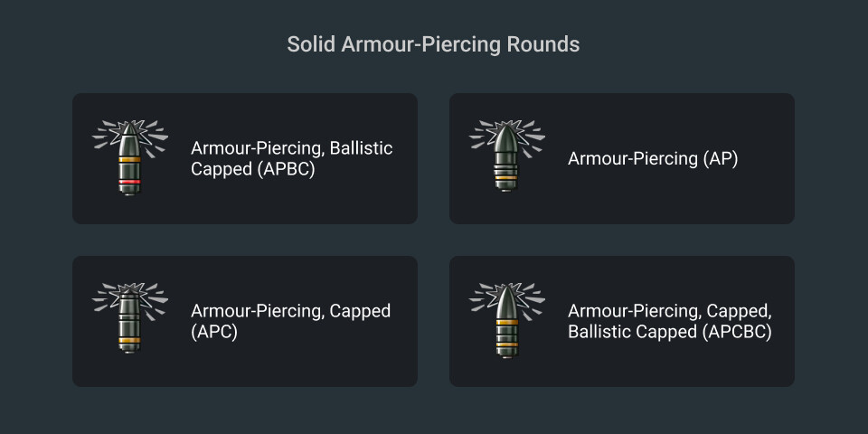Click the 'Armour-Piercing, Capped' label text
Screen dimensions: 868x434
(290, 311)
